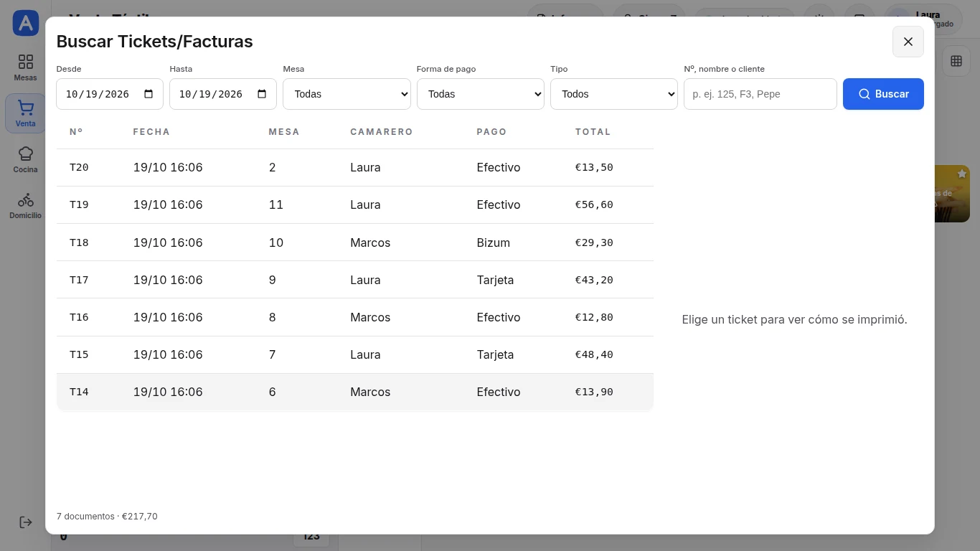Click the app logo icon
This screenshot has width=980, height=551.
[26, 23]
